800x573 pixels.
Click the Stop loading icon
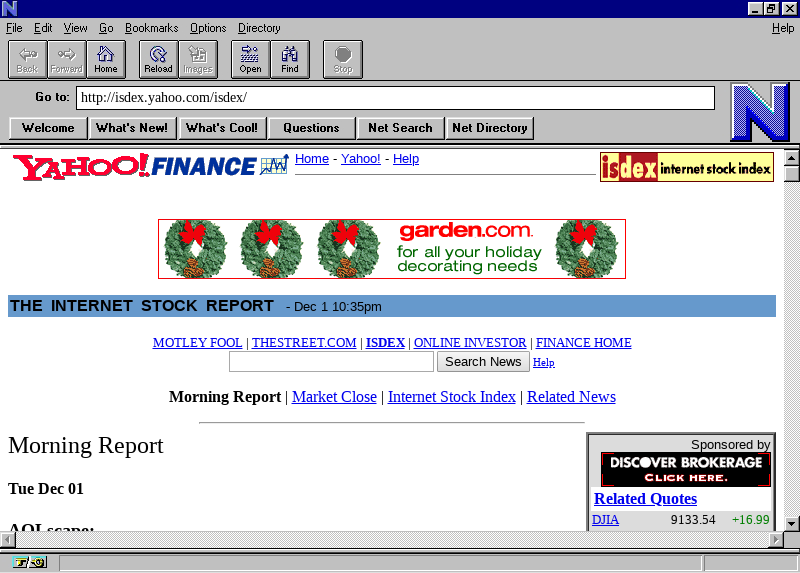coord(343,59)
